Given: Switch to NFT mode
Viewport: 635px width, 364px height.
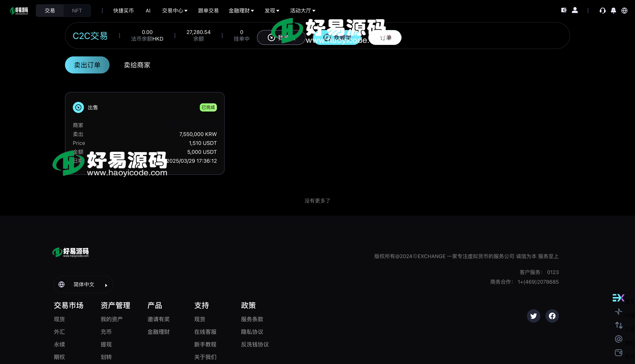Looking at the screenshot, I should (76, 11).
